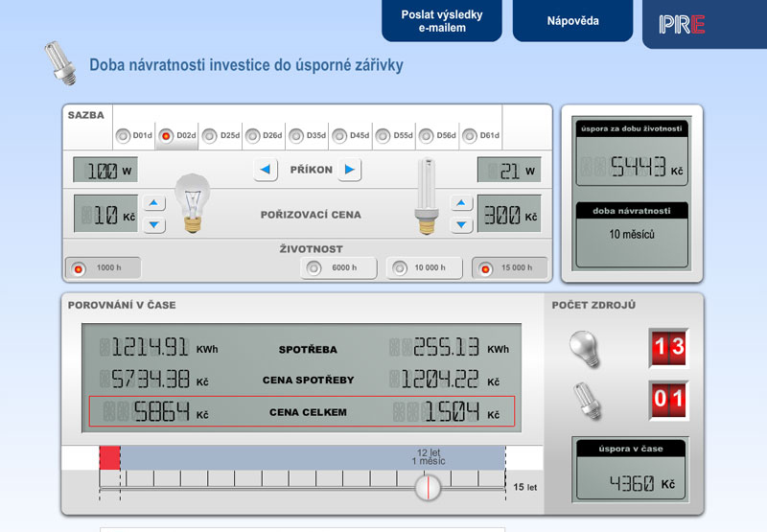Click the 300 Kč price display
The height and width of the screenshot is (532, 767).
tap(509, 214)
